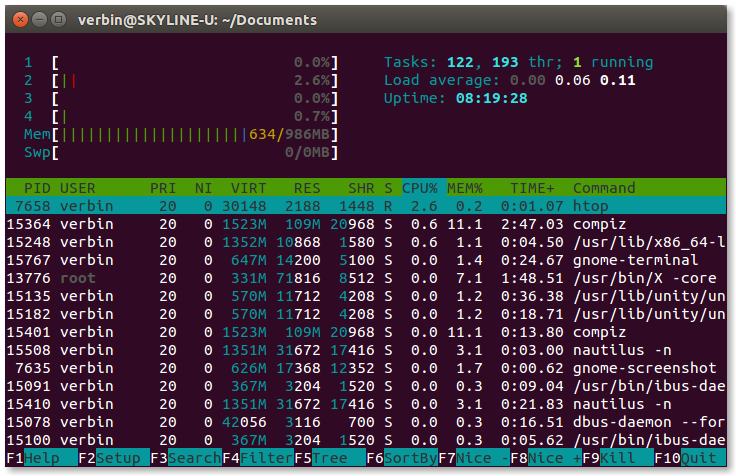
Task: Activate F4 Filter in the footer
Action: 258,458
